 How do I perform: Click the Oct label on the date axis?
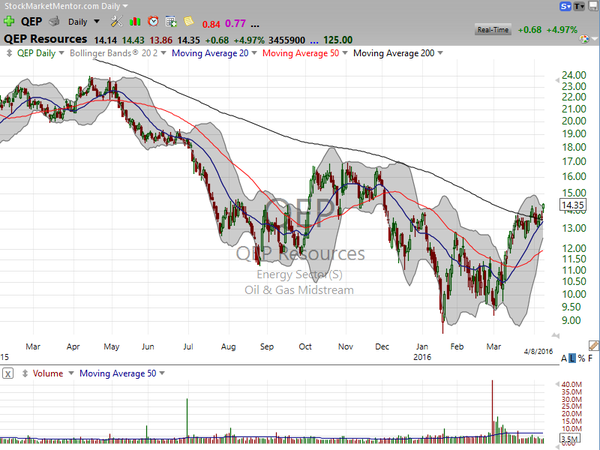(x=305, y=347)
